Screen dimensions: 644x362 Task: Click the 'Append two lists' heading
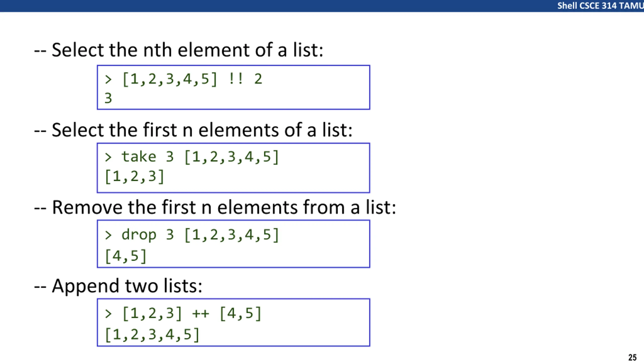coord(118,286)
